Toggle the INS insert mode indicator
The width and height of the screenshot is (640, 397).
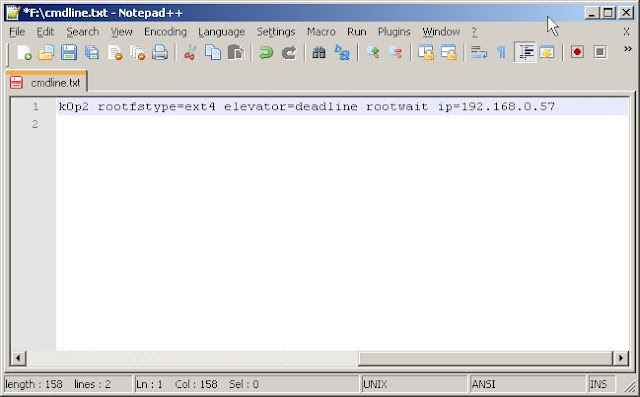[601, 384]
